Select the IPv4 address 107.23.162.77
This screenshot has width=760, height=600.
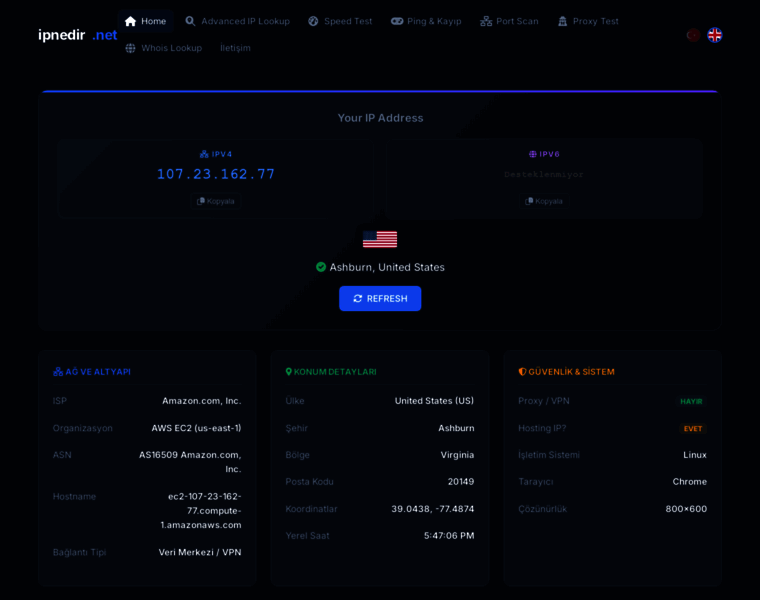(216, 174)
